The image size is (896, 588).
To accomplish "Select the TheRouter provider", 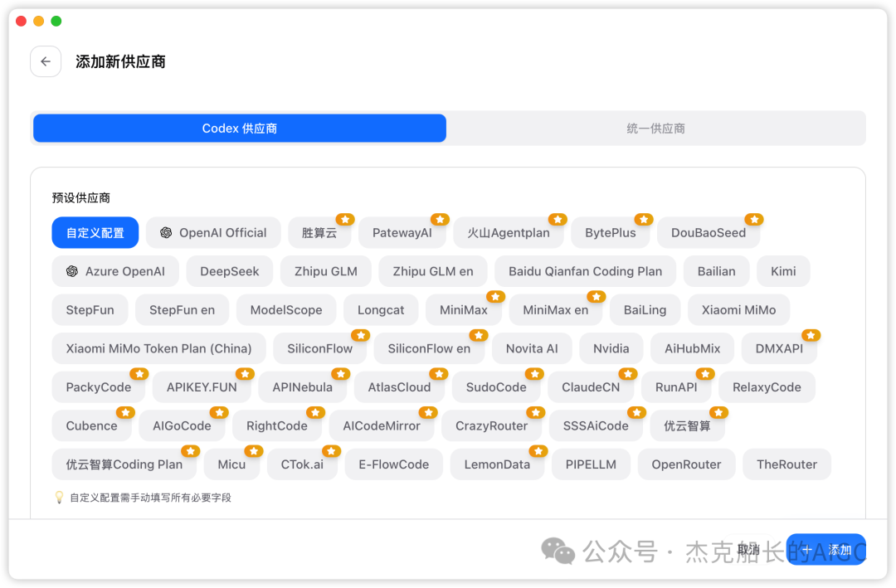I will [786, 464].
